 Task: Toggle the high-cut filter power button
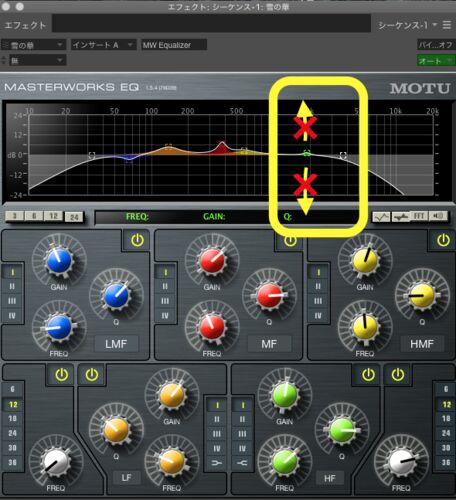398,375
